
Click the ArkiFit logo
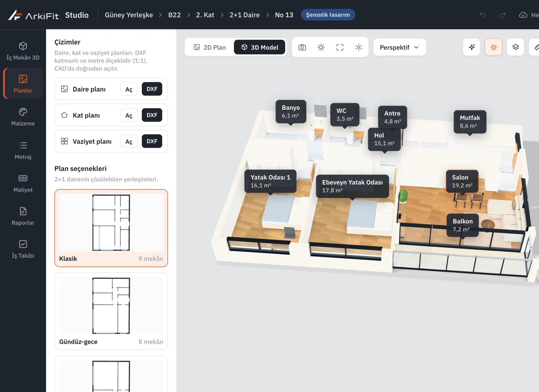(34, 15)
